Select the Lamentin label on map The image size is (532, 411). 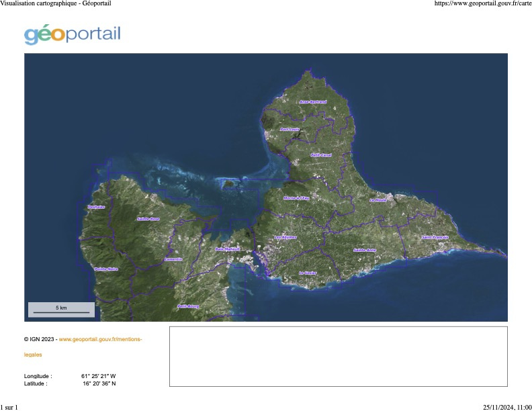(x=173, y=259)
